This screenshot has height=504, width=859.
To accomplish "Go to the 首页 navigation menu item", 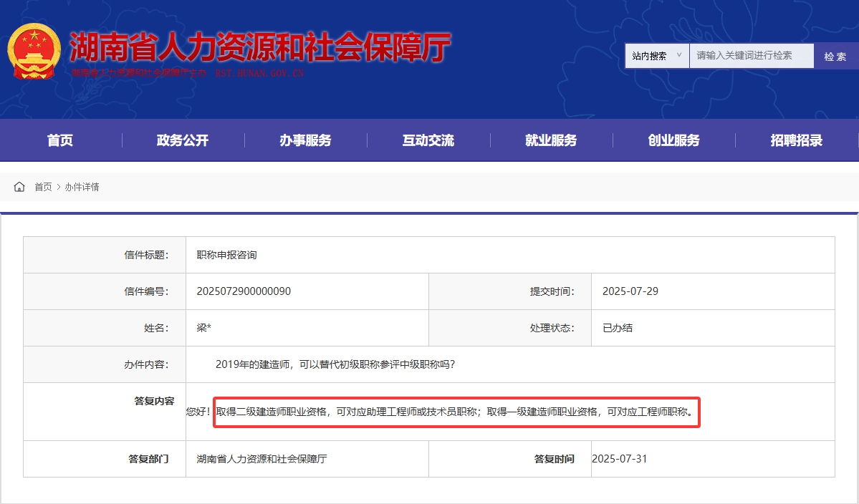I will pyautogui.click(x=60, y=140).
